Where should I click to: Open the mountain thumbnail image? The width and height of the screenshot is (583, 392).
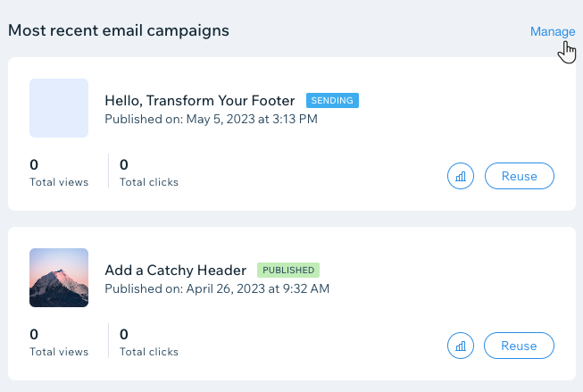59,278
